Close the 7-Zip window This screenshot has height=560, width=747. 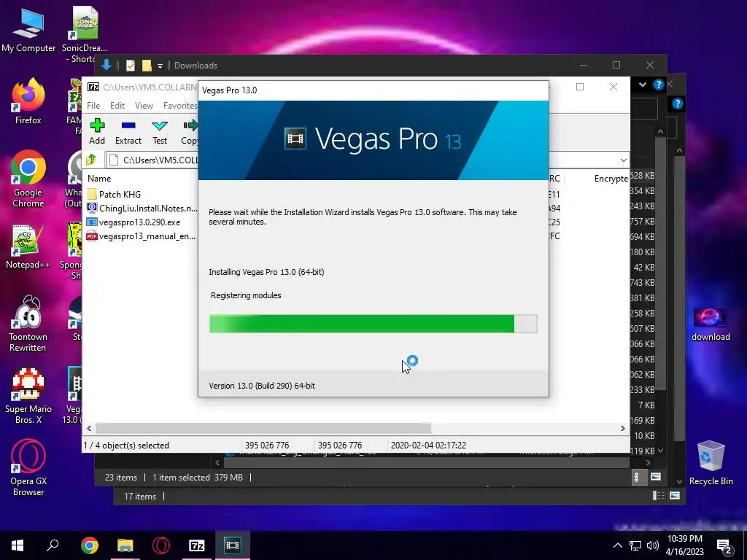click(x=613, y=87)
